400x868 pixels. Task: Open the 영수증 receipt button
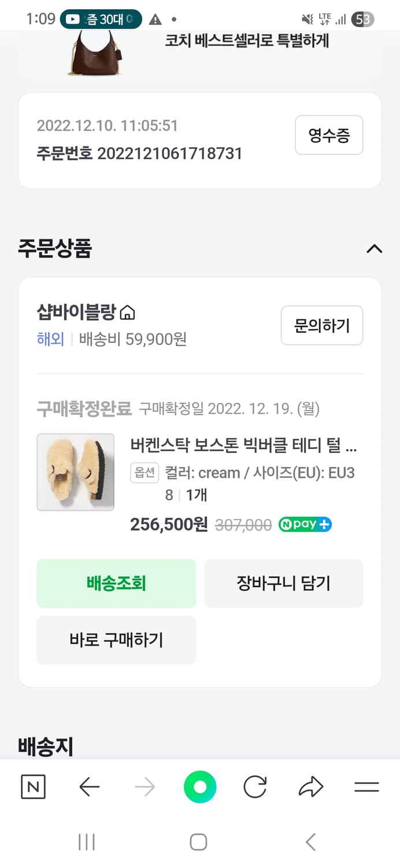[329, 135]
